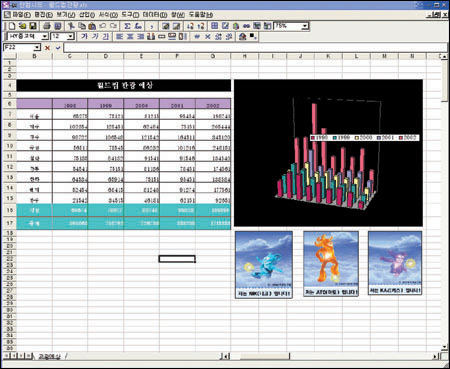
Task: Toggle bold 가 formatting button
Action: (x=84, y=36)
